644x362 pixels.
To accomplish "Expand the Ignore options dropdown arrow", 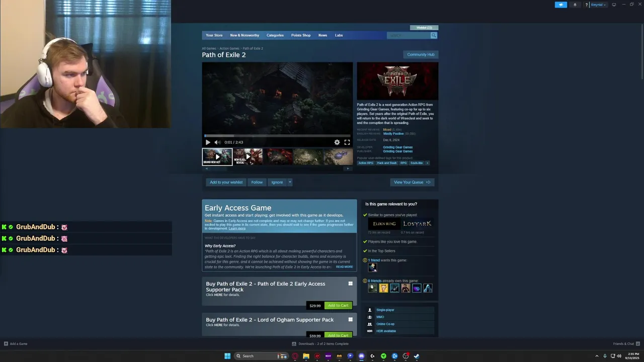I will click(x=290, y=183).
